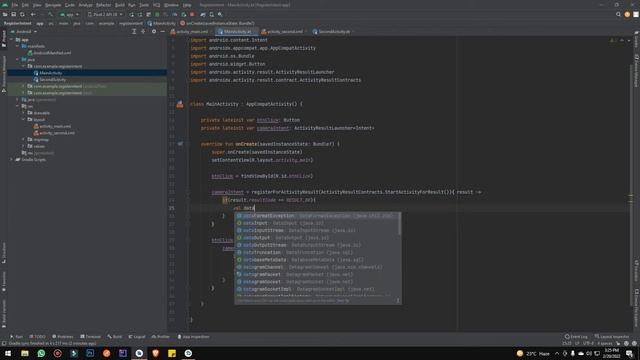This screenshot has height=360, width=640.
Task: Click the Open folder toolbar icon
Action: tap(5, 14)
